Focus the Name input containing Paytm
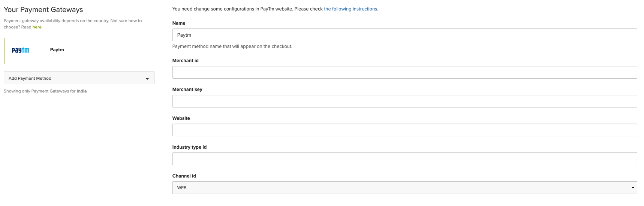The width and height of the screenshot is (644, 206). coord(404,35)
